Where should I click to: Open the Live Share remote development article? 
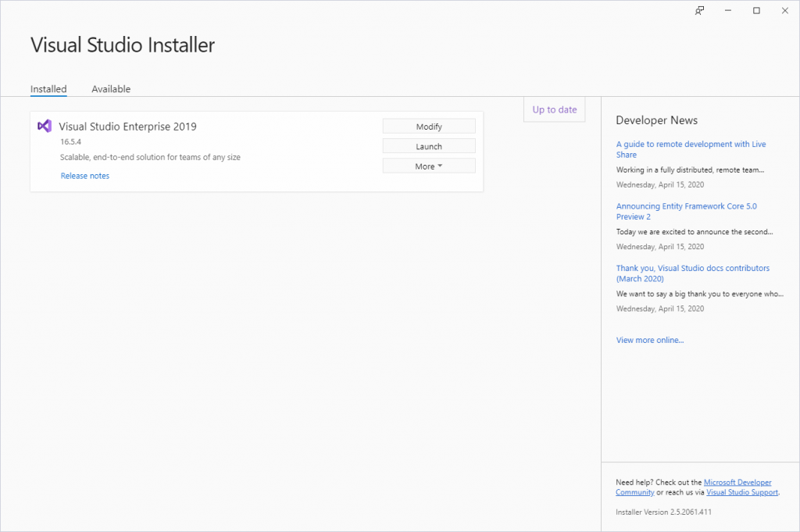click(691, 149)
